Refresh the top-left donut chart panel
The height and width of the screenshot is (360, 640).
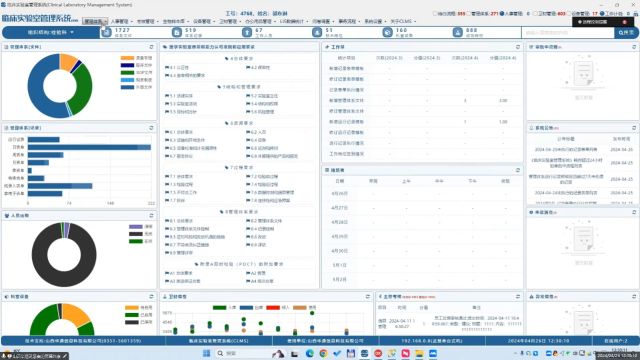151,47
